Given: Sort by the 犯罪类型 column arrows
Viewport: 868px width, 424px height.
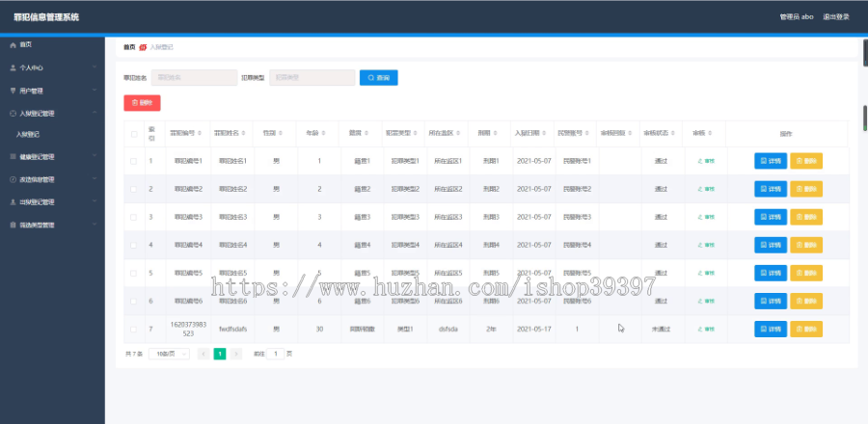Looking at the screenshot, I should click(416, 133).
